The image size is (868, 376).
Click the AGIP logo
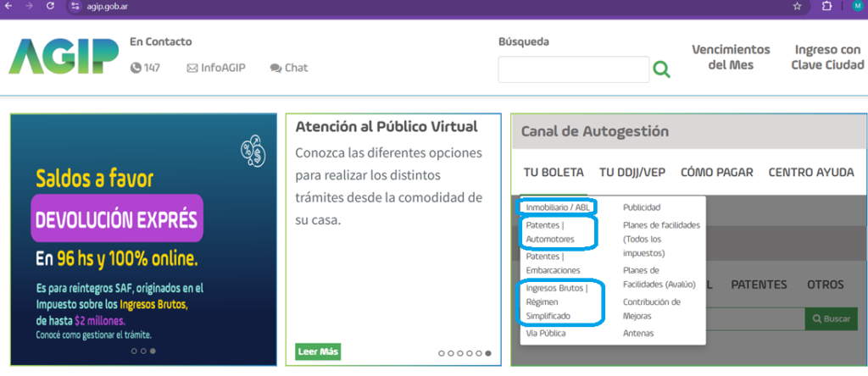[64, 57]
